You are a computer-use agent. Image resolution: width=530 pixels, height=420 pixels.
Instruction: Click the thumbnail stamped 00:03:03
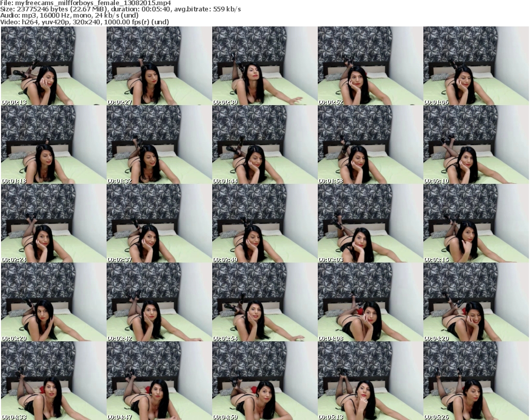pos(370,224)
